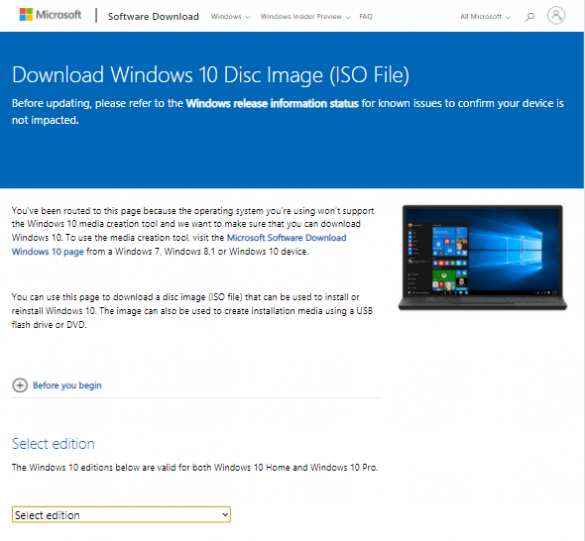Open Microsoft Software Download Windows 10 page link
Viewport: 585px width, 541px height.
179,244
